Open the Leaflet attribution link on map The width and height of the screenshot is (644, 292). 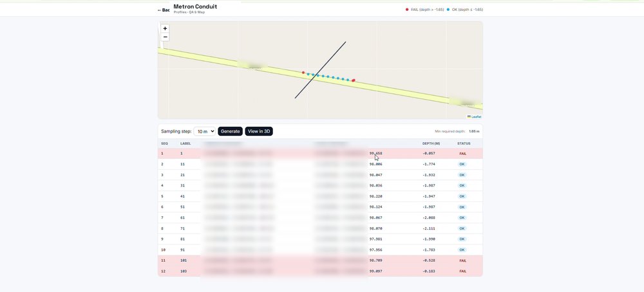click(x=476, y=117)
